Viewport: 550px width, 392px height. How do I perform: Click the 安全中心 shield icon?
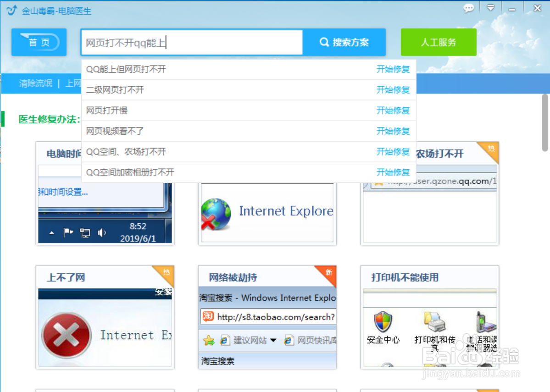pos(383,321)
